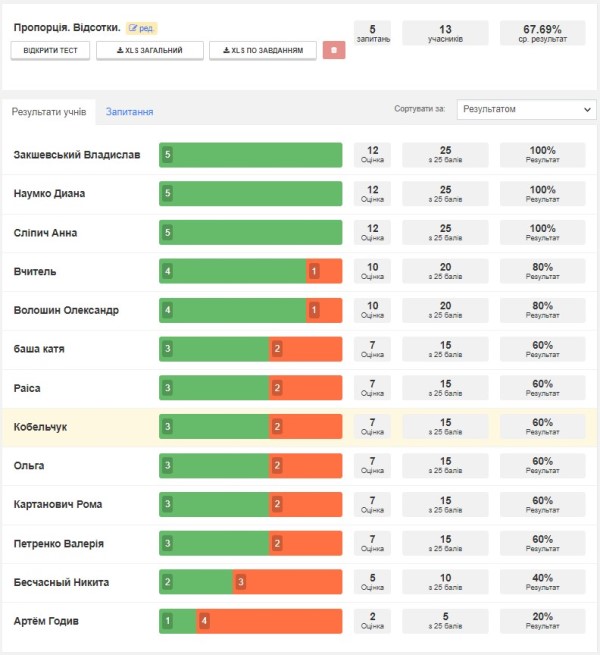
Task: Click the grade 7 box for Ольга
Action: tap(372, 465)
